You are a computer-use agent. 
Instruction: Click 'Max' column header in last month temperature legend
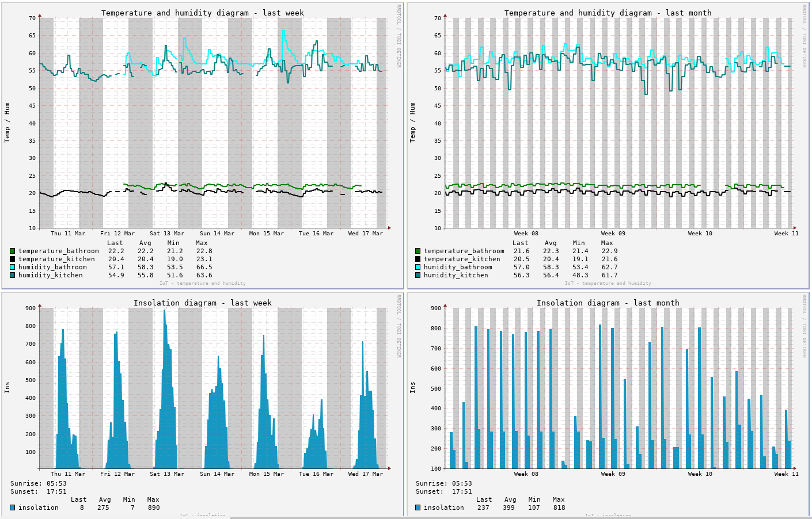click(x=607, y=243)
